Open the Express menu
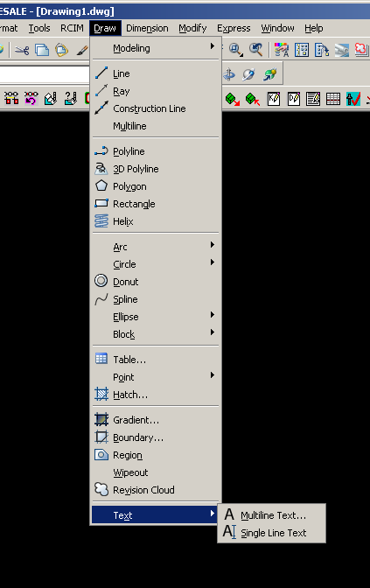Viewport: 370px width, 588px height. [234, 28]
